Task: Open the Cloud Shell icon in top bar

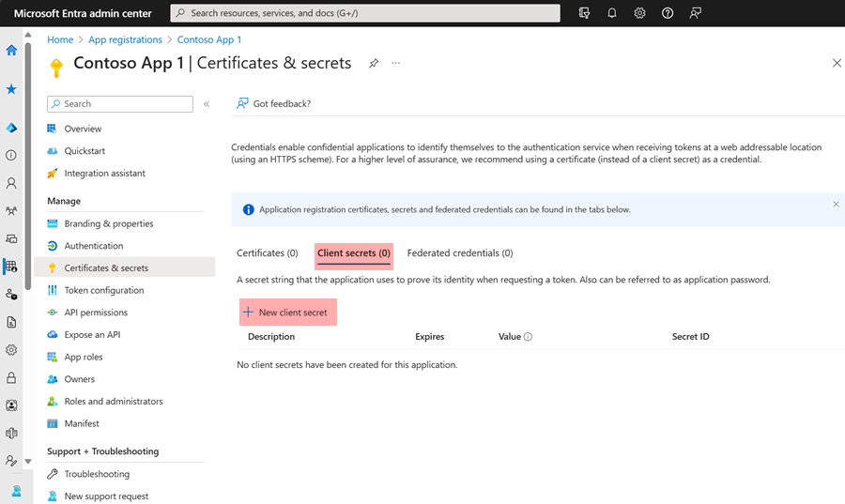Action: [585, 13]
